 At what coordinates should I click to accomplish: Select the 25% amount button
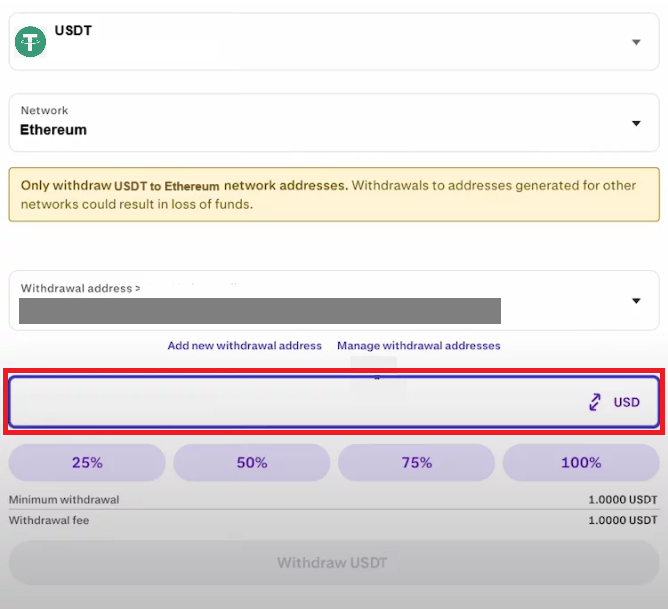pos(87,462)
